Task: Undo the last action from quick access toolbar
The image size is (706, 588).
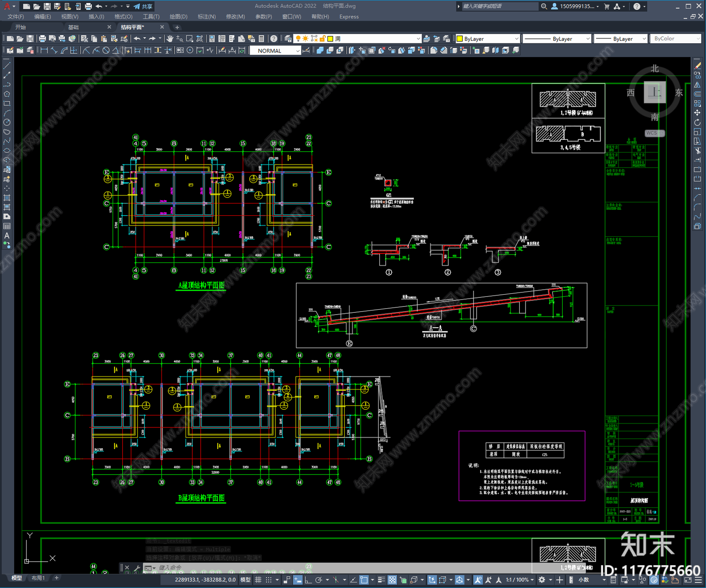Action: (99, 6)
